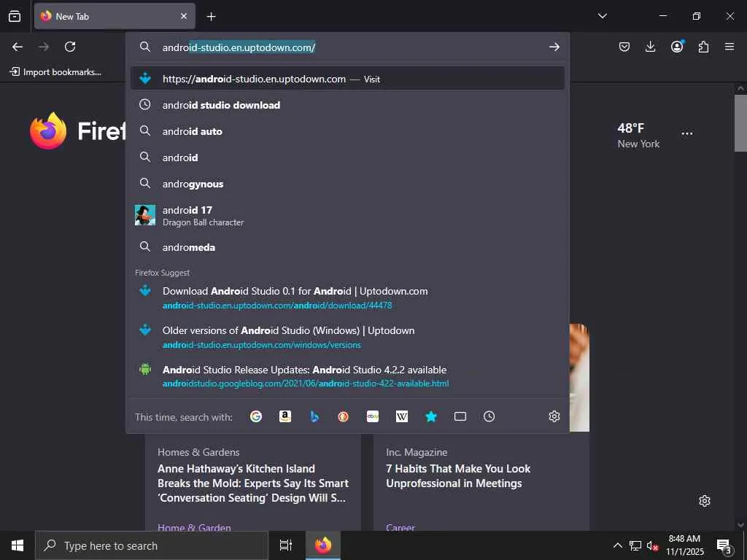Search this time with Amazon
This screenshot has width=747, height=560.
pos(285,416)
